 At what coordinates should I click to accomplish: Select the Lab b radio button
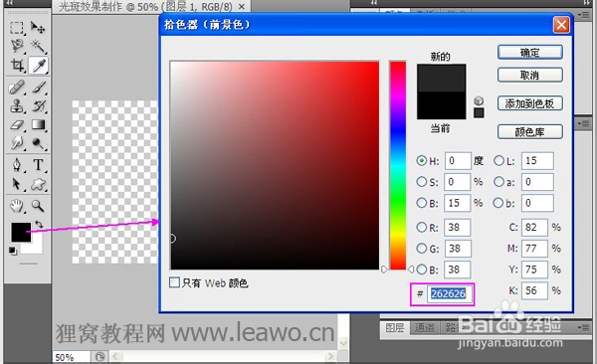(498, 203)
